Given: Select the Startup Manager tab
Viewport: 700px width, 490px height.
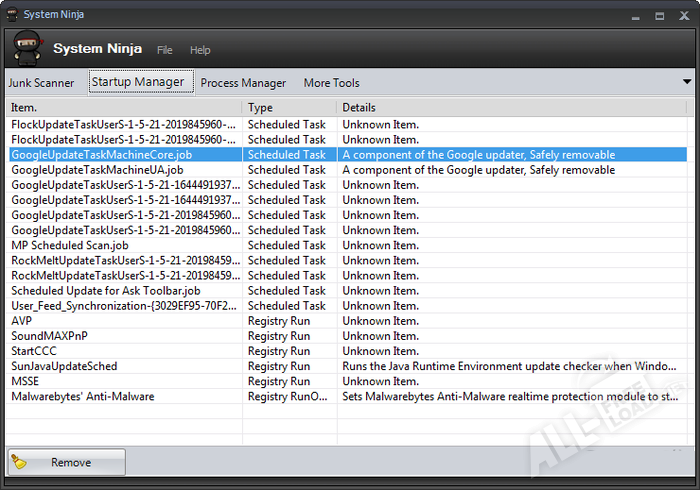Looking at the screenshot, I should click(x=137, y=82).
